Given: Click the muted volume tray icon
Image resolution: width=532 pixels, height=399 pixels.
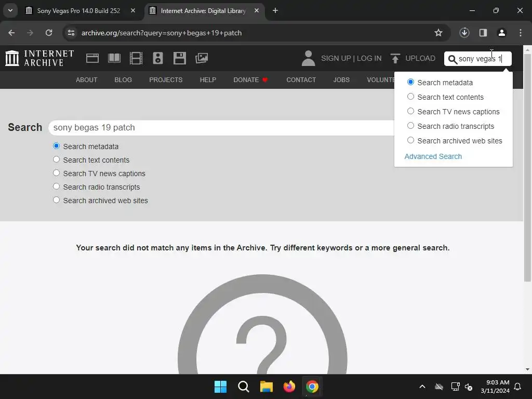Looking at the screenshot, I should 469,387.
